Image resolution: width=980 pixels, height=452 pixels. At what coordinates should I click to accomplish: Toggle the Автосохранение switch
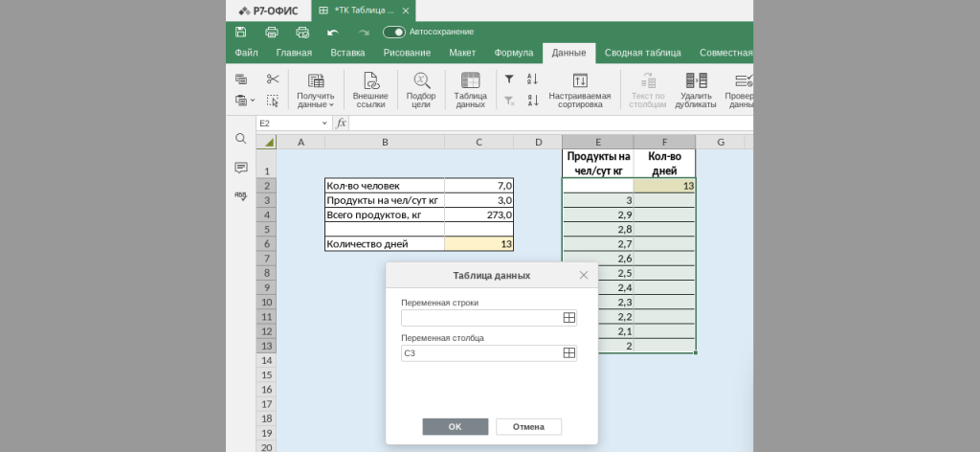(393, 32)
